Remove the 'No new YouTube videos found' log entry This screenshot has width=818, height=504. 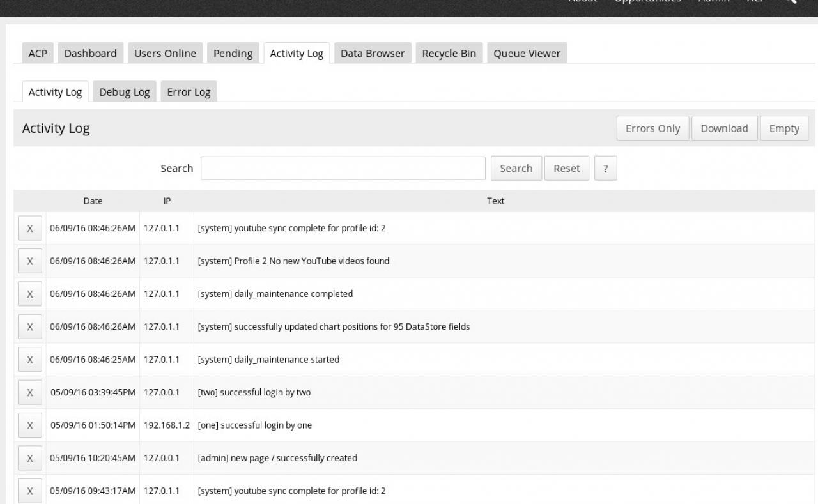point(30,261)
